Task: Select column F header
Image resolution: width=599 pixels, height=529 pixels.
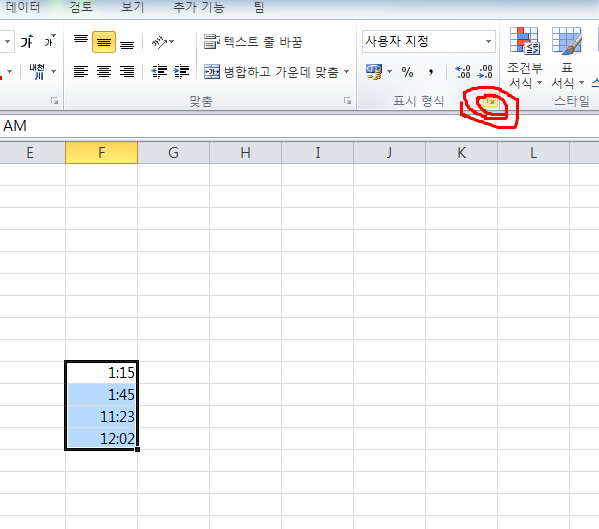Action: pos(101,153)
